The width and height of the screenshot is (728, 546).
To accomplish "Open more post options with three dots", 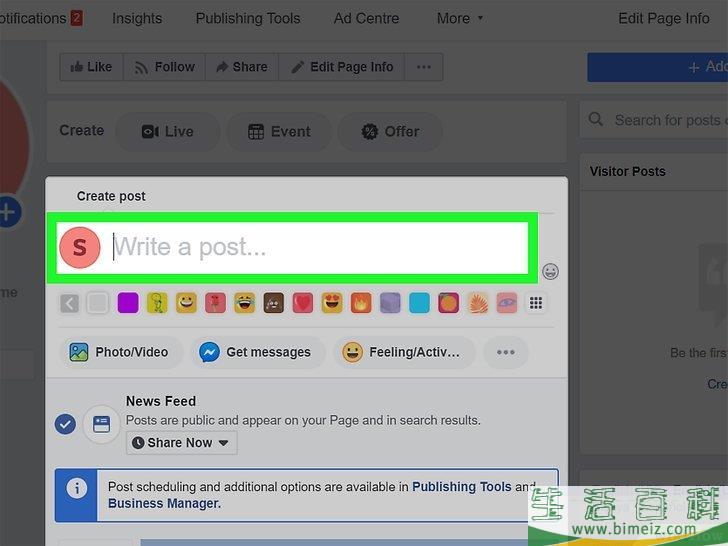I will click(x=506, y=352).
